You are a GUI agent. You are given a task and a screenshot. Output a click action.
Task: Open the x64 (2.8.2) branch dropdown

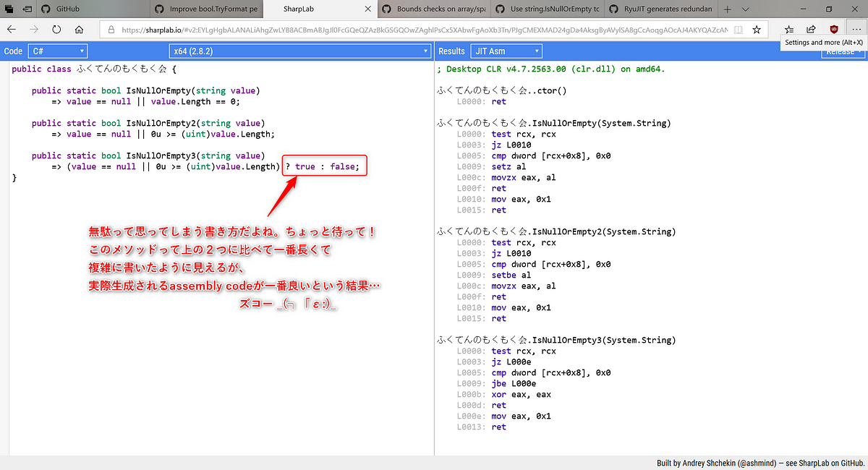299,51
